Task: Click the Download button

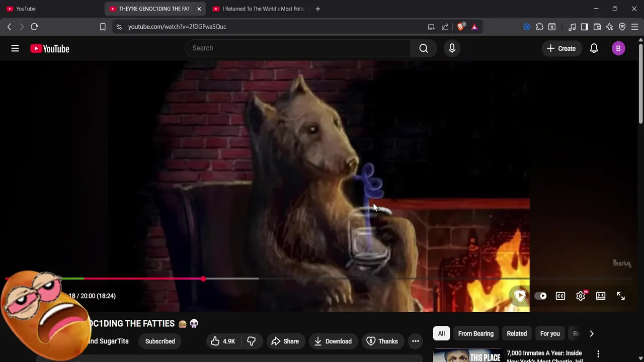Action: [333, 341]
